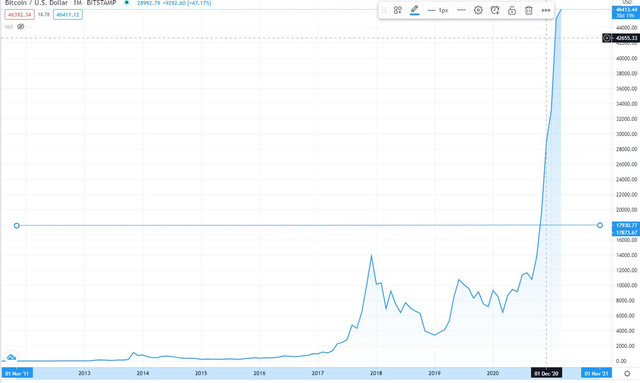Click the 2018 label on time axis
Viewport: 640px width, 383px height.
pyautogui.click(x=376, y=373)
